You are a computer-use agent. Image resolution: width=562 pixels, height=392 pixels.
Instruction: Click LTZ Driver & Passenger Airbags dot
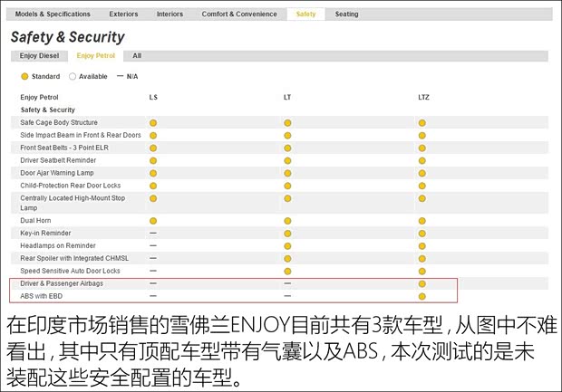(x=422, y=283)
